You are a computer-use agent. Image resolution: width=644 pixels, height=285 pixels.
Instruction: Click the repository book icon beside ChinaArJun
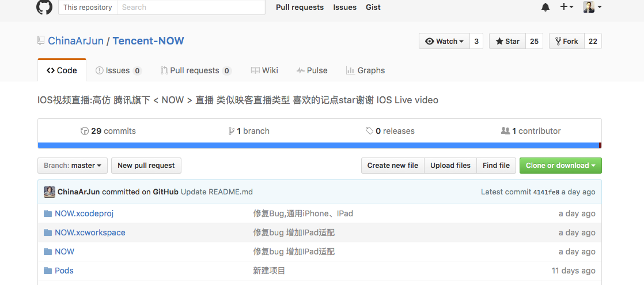(x=41, y=40)
